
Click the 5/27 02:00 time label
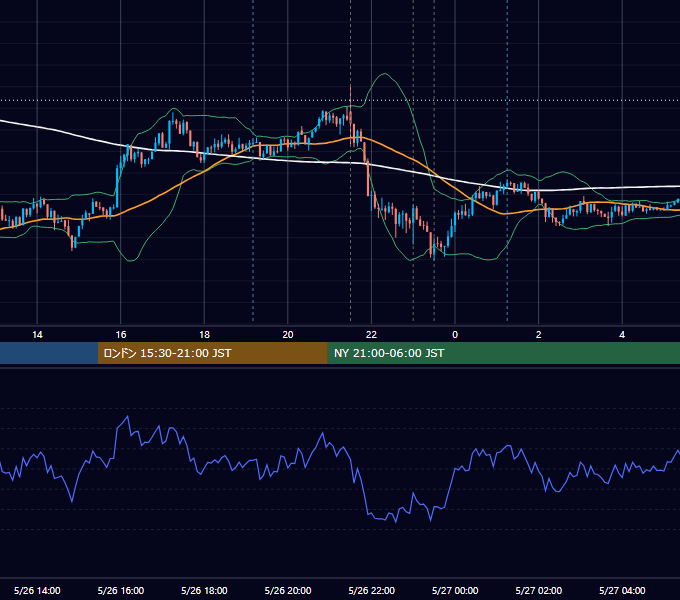(x=539, y=590)
